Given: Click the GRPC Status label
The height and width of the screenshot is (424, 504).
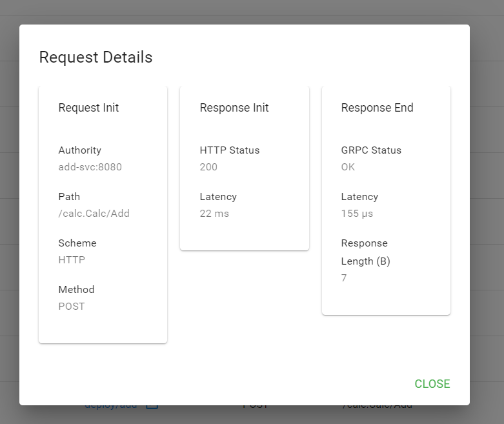Looking at the screenshot, I should [x=371, y=150].
